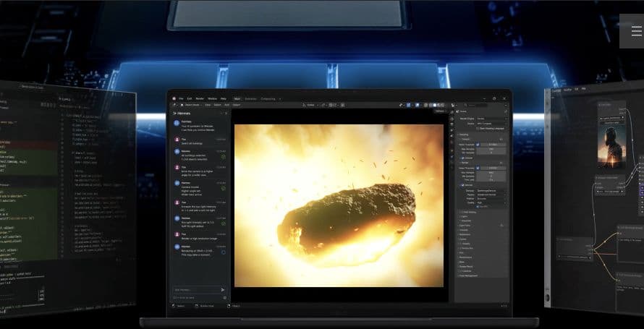Screen dimensions: 644x329
Task: Expand the Color Management panel
Action: (468, 275)
